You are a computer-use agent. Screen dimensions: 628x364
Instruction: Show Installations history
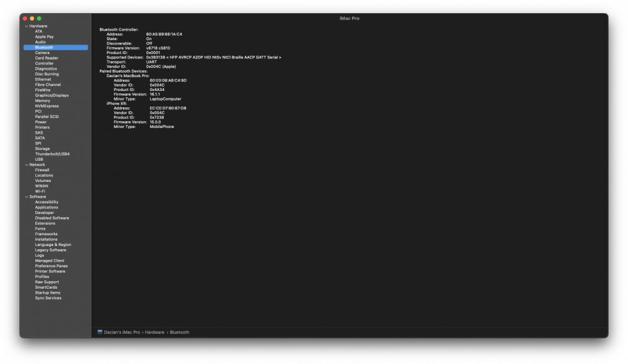pos(46,240)
